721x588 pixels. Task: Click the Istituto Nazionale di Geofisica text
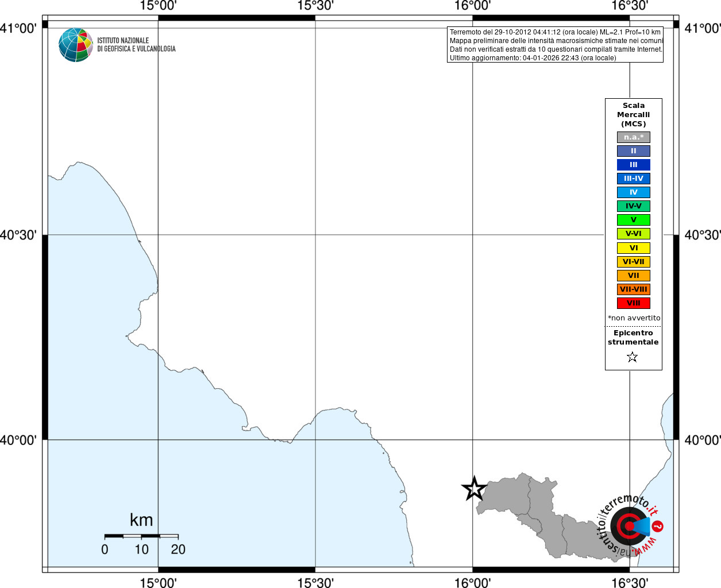(136, 45)
